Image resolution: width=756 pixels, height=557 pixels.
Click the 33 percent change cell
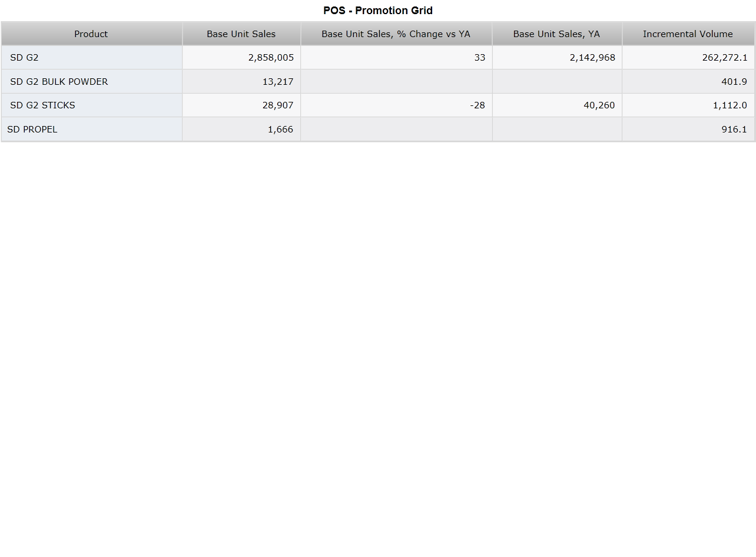[396, 58]
